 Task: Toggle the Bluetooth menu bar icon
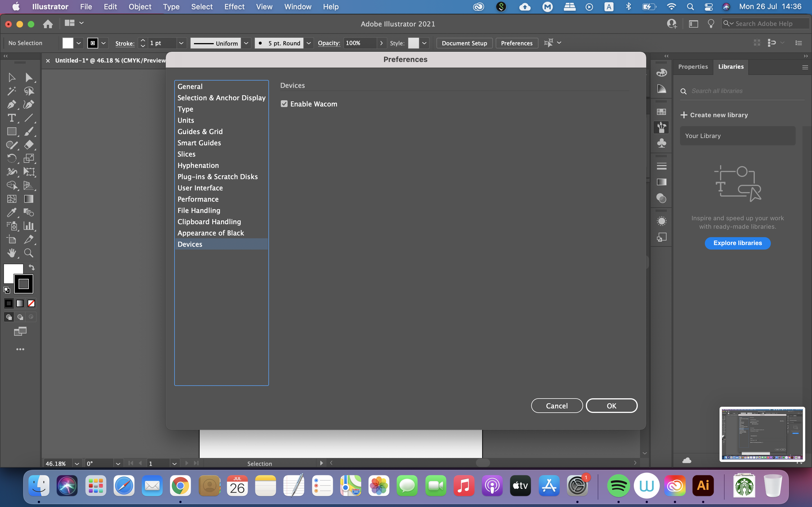click(x=629, y=6)
